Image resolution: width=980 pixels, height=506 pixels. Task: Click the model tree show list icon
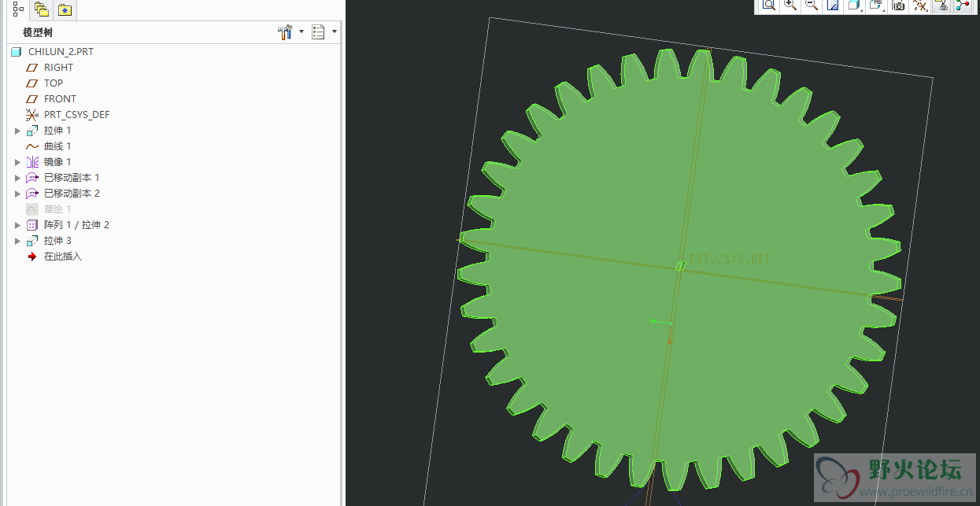click(318, 32)
